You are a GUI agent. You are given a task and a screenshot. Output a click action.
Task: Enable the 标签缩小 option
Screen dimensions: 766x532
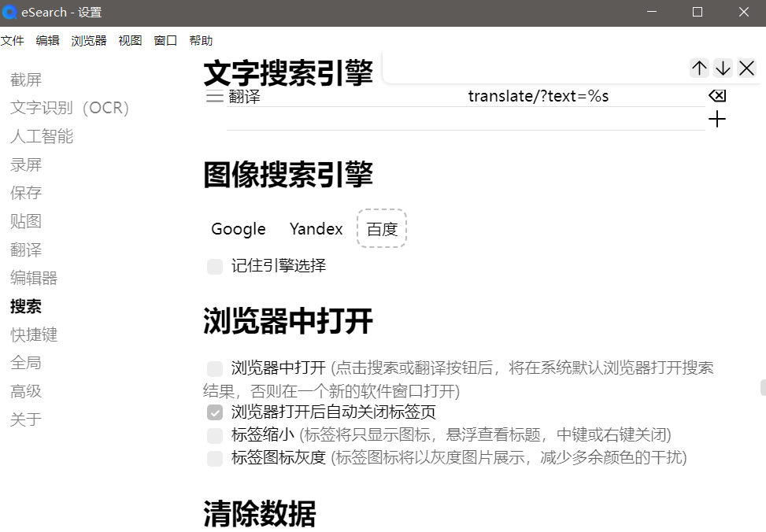pos(215,435)
